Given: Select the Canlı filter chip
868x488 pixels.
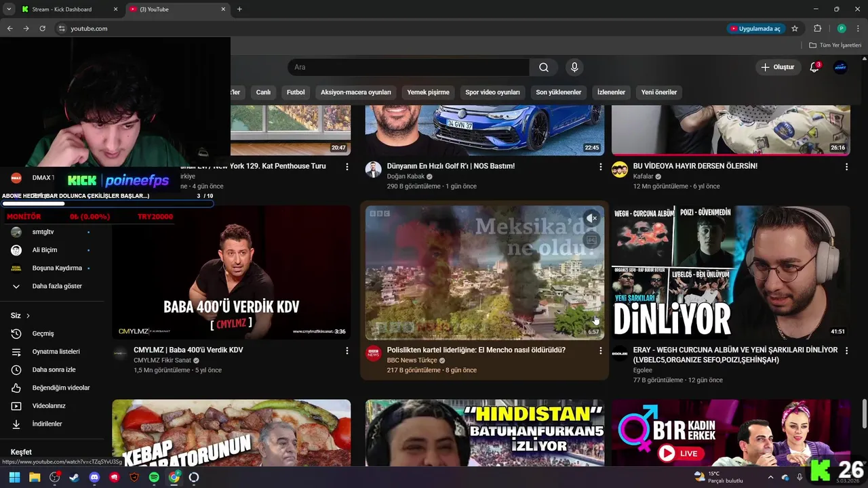Looking at the screenshot, I should (263, 92).
